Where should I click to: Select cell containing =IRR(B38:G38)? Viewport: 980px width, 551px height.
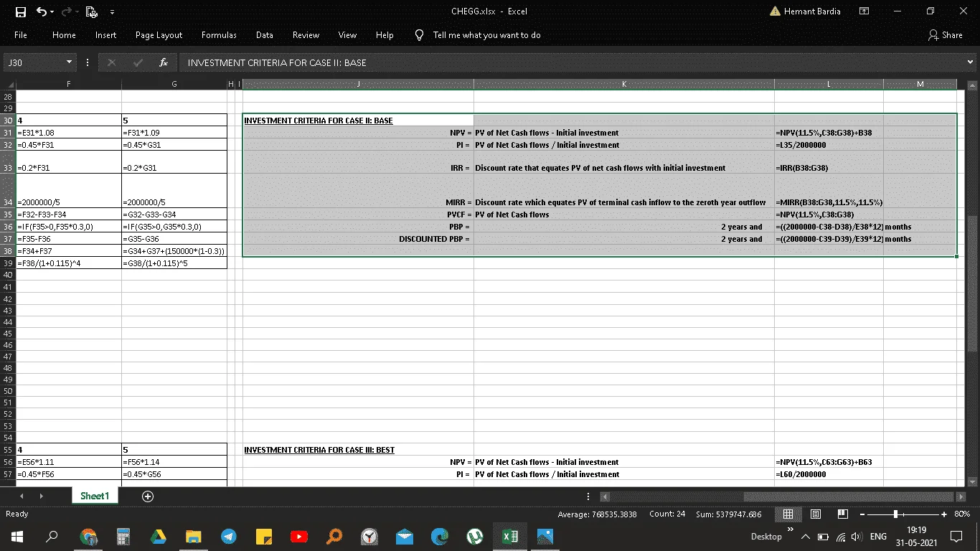pos(829,161)
